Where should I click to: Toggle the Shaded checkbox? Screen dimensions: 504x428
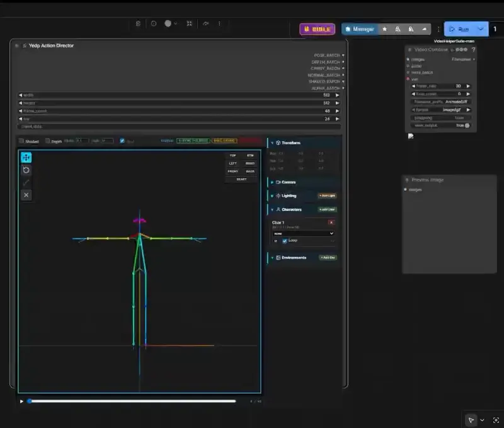coord(21,141)
